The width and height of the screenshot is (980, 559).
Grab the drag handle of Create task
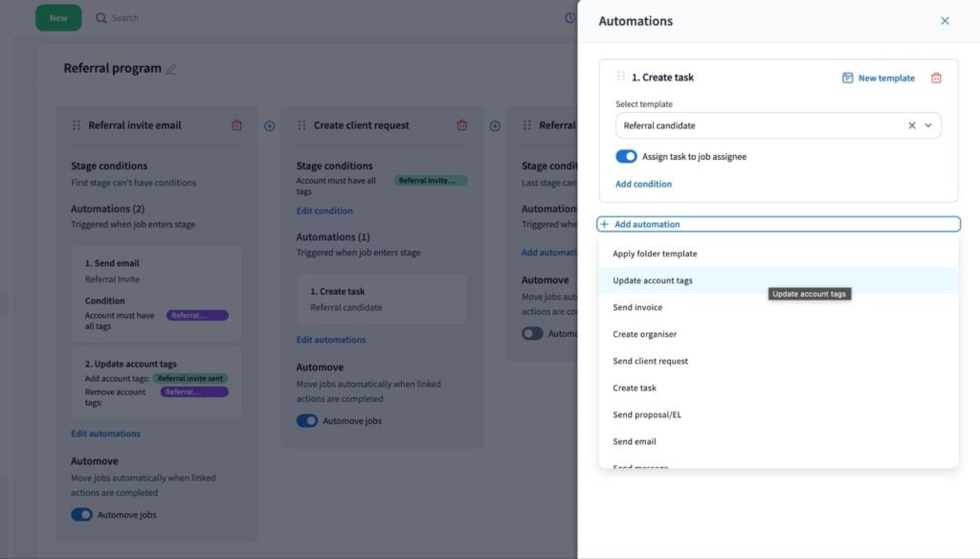point(620,77)
